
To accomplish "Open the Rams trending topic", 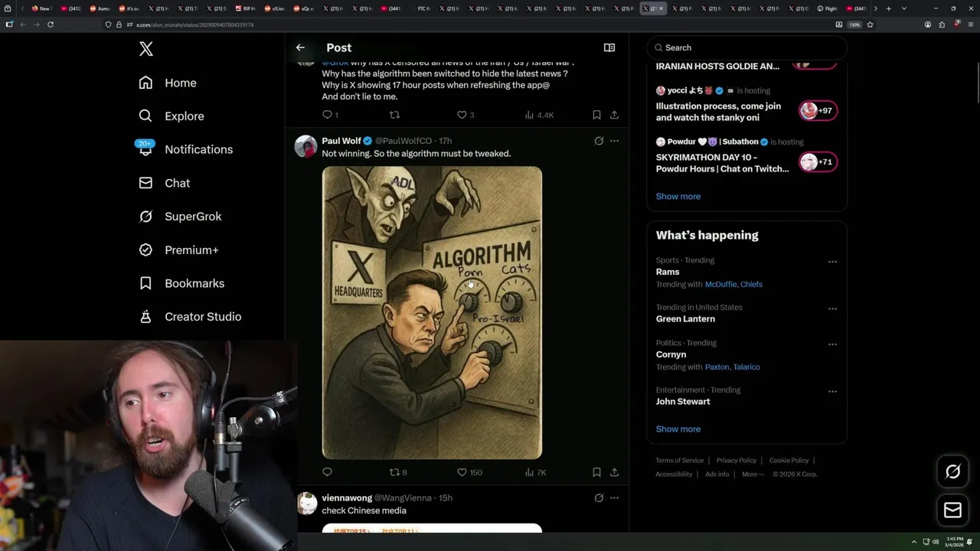I will tap(668, 272).
